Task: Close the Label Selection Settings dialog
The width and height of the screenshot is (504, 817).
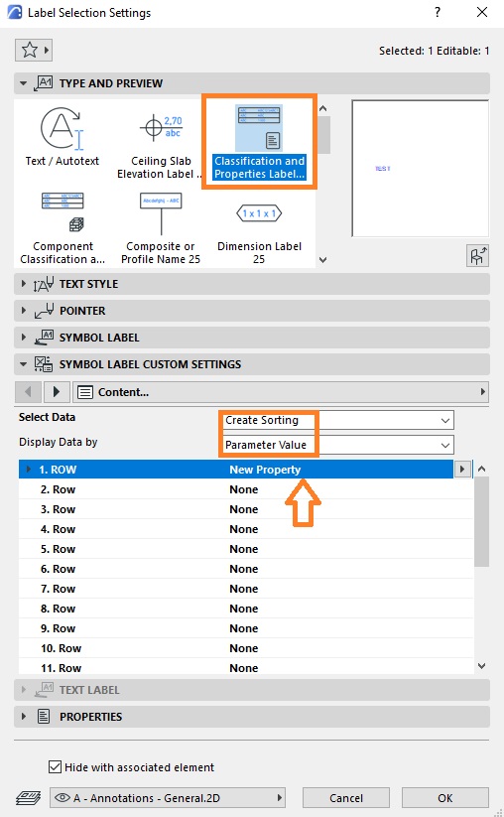Action: click(482, 12)
